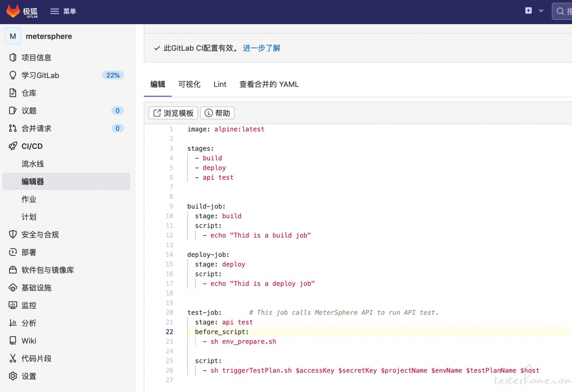Click the CI/CD rocket icon
Viewport: 572px width, 392px height.
(x=13, y=146)
